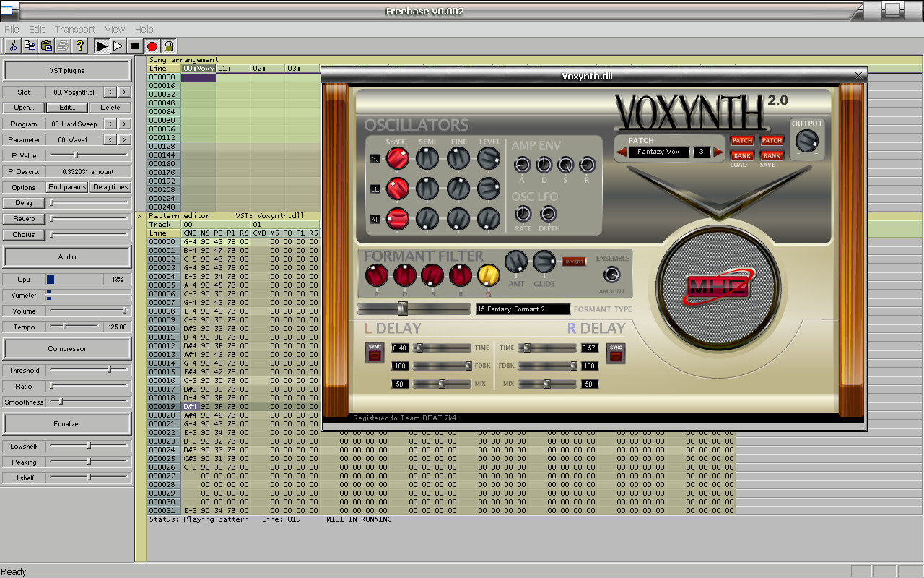
Task: Toggle the INVERT button in Formant Filter
Action: (574, 262)
